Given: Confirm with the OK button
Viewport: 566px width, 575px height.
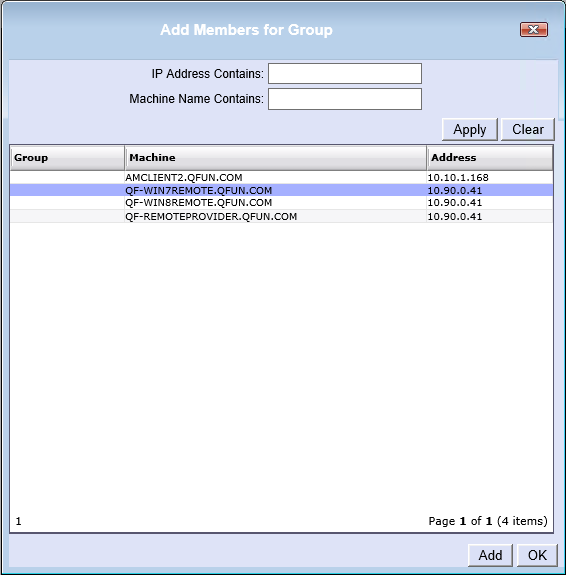Looking at the screenshot, I should click(x=537, y=555).
